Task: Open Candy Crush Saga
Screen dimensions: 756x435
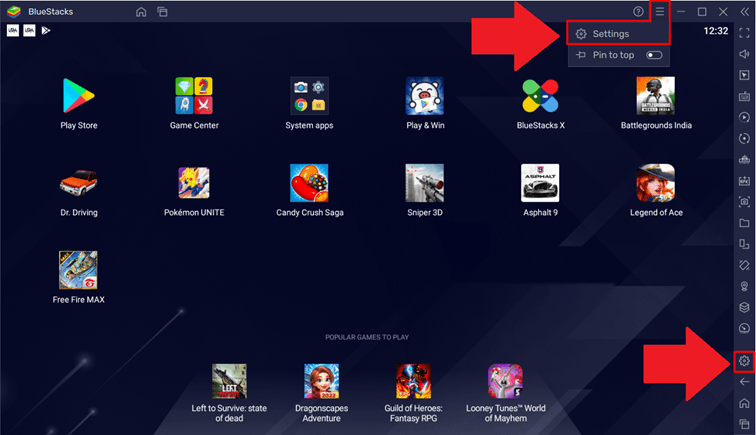Action: tap(309, 184)
